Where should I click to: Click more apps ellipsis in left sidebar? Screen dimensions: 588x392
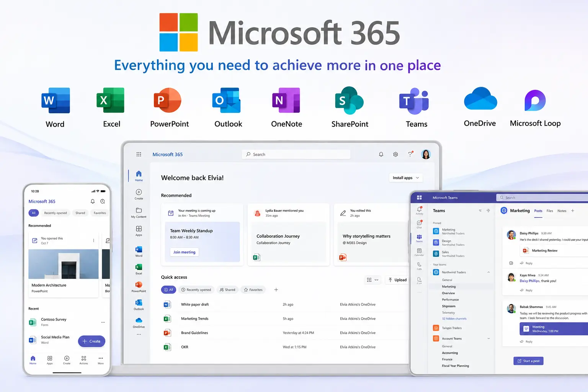pos(139,335)
